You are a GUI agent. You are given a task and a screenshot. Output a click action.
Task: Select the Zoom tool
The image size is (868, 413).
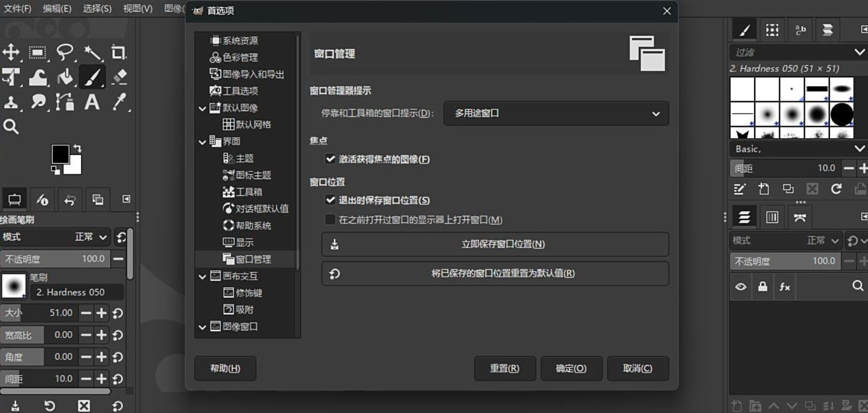point(12,127)
